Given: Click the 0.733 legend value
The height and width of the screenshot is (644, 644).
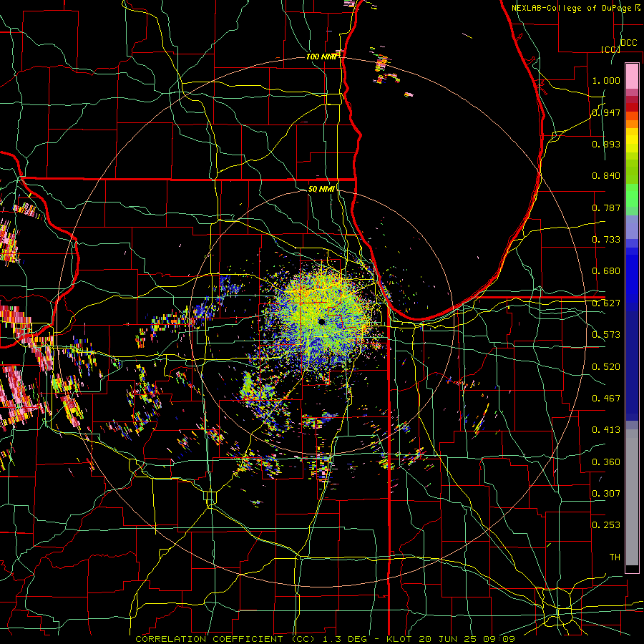Looking at the screenshot, I should 606,240.
